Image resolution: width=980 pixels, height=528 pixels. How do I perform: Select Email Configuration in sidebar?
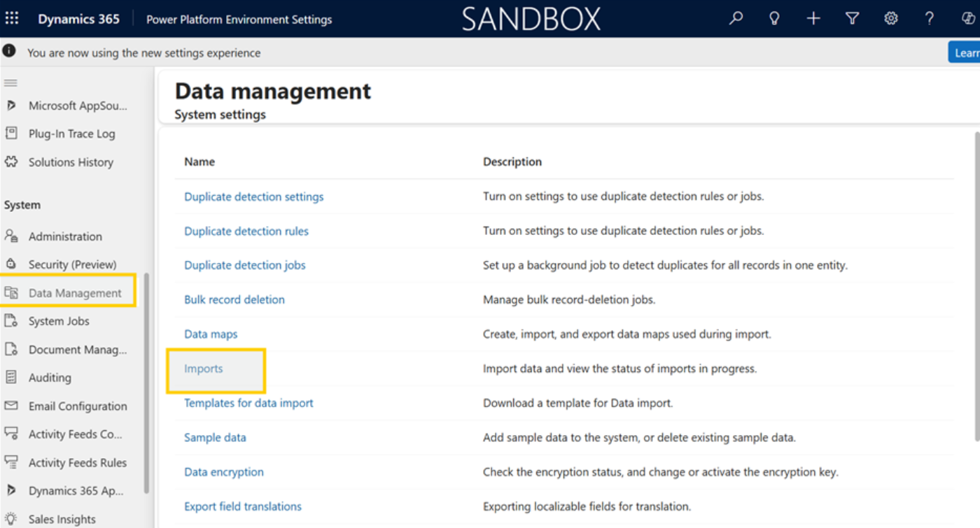78,406
